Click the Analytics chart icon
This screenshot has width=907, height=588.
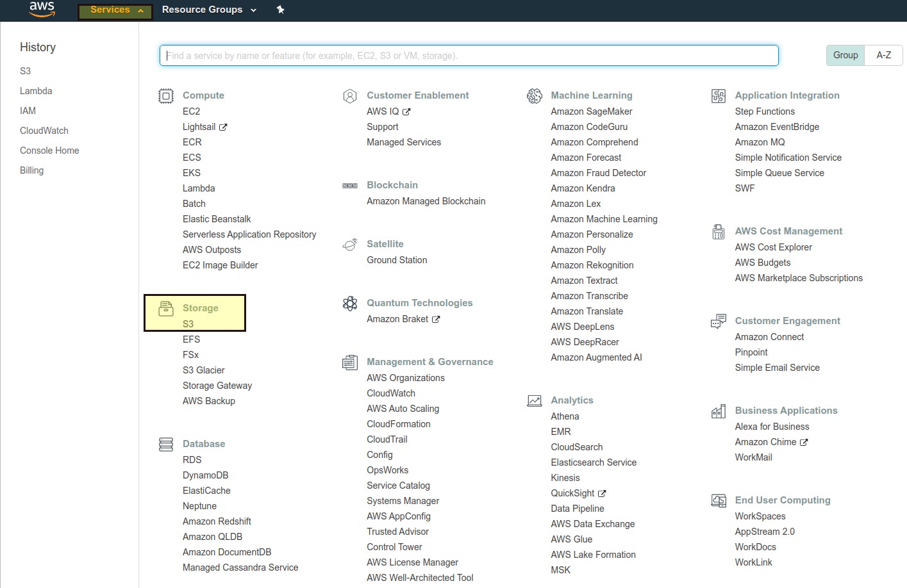534,401
